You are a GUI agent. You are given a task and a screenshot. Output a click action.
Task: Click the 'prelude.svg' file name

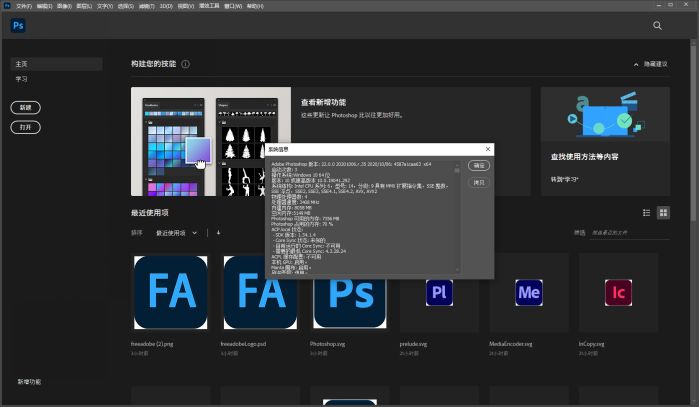(x=413, y=344)
